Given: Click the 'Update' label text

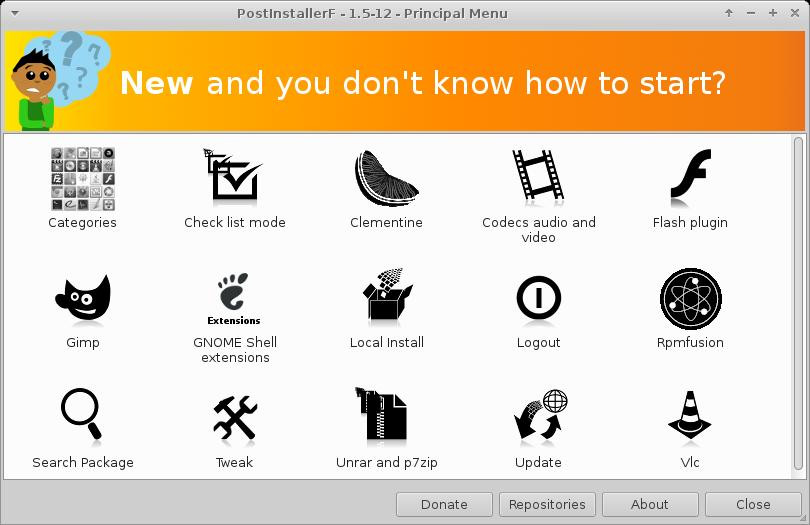Looking at the screenshot, I should coord(538,462).
